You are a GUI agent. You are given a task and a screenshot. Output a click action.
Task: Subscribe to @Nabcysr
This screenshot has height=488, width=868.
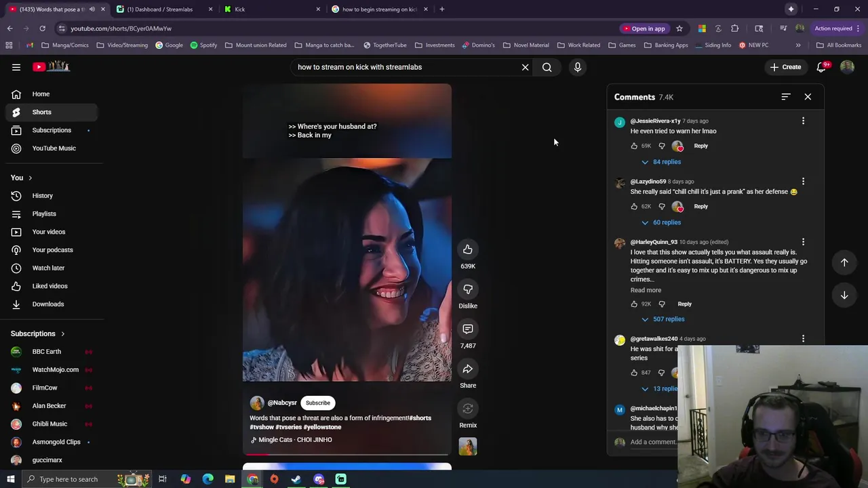point(317,403)
